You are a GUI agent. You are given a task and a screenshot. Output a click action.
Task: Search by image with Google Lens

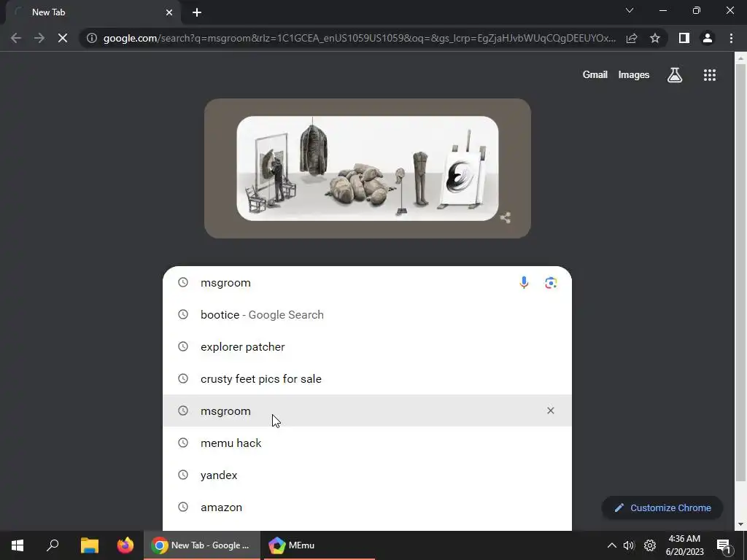[551, 282]
